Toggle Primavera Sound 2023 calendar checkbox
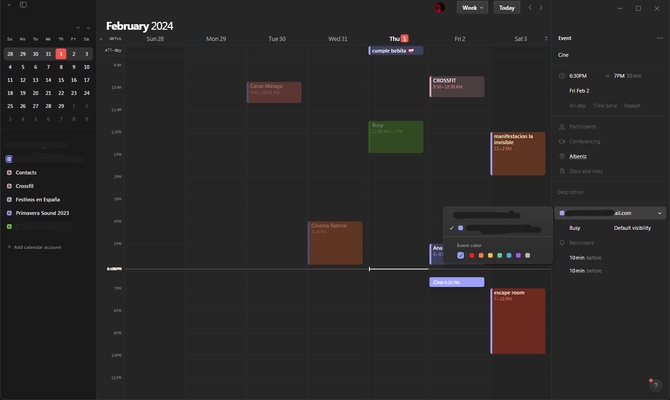670x400 pixels. 9,213
